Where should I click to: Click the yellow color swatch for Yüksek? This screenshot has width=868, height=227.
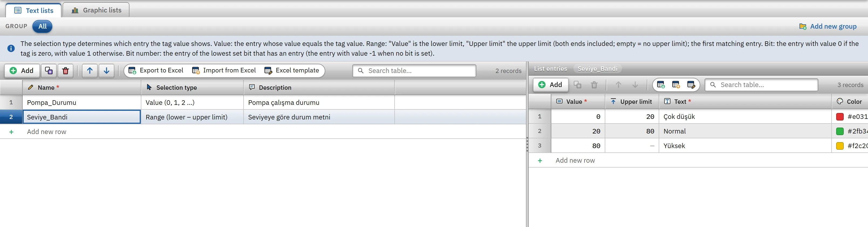coord(840,146)
